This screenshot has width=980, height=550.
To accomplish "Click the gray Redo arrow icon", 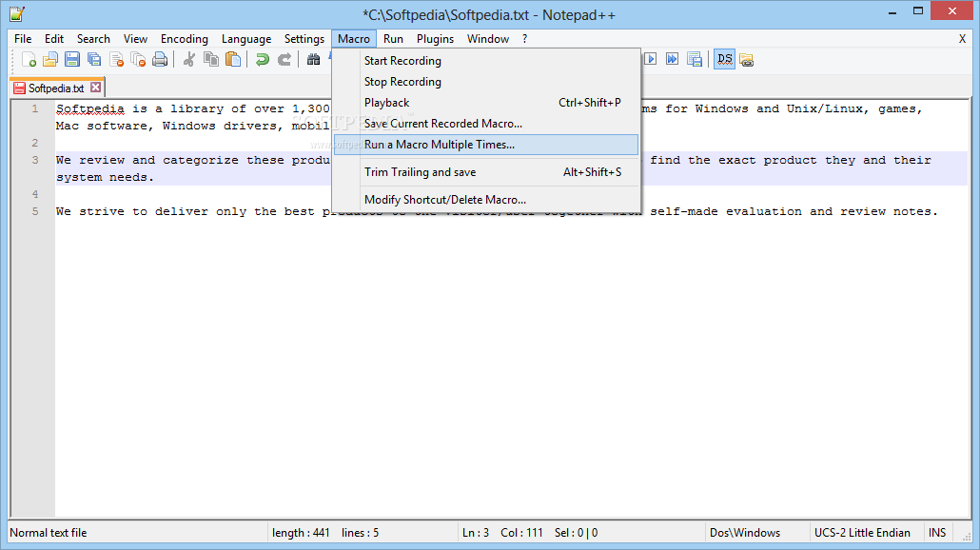I will click(284, 60).
